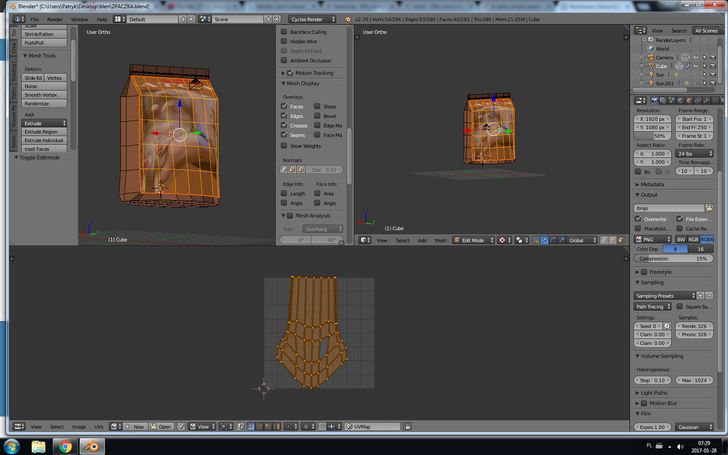Image resolution: width=728 pixels, height=455 pixels.
Task: Uncheck the Faces overlay checkbox
Action: 284,106
